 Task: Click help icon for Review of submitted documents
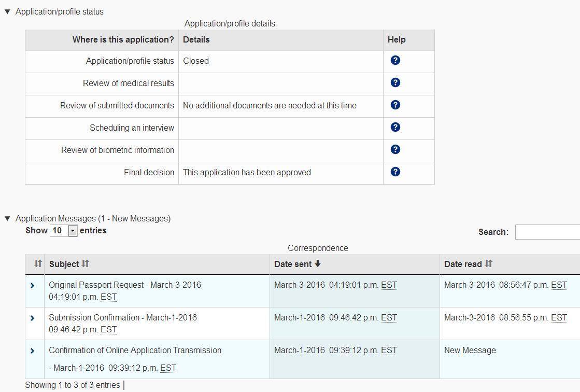pyautogui.click(x=395, y=105)
